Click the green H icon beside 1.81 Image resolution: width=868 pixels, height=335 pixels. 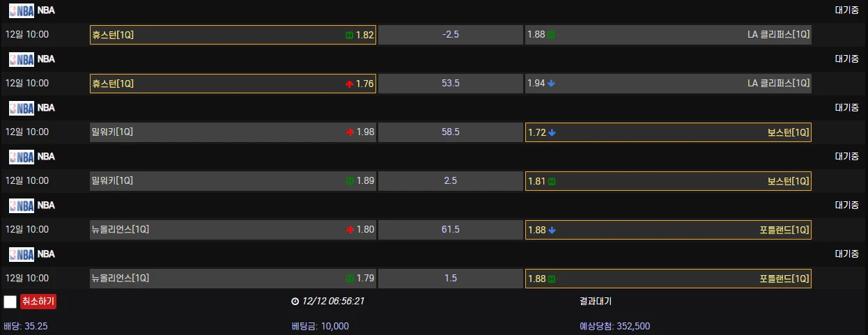point(552,181)
